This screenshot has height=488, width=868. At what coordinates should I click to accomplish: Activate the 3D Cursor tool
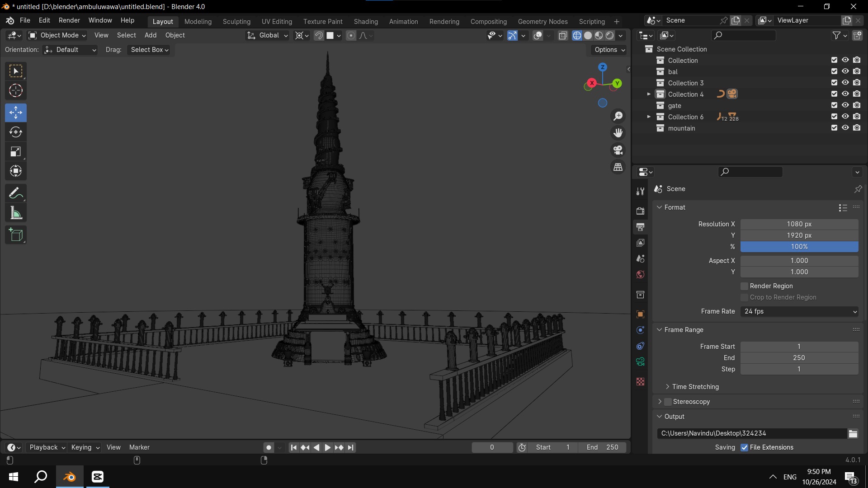pos(16,90)
